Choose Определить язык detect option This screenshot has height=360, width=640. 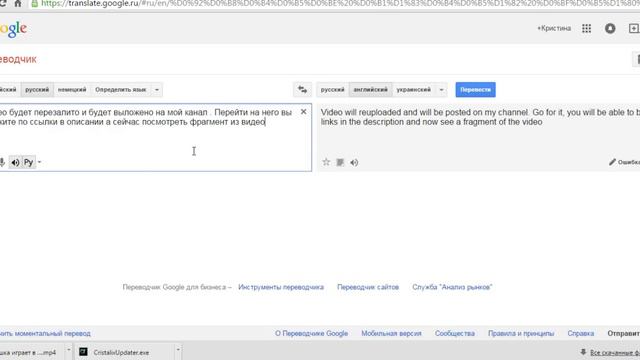click(x=121, y=89)
